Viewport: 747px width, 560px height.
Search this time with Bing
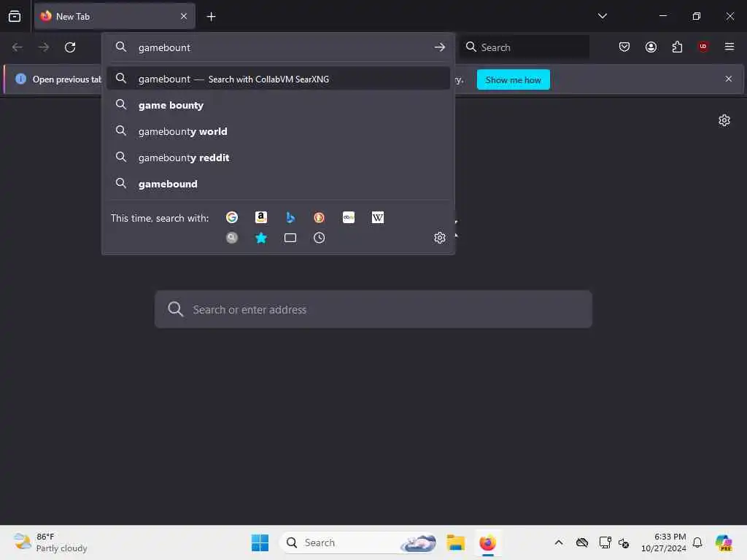(290, 217)
